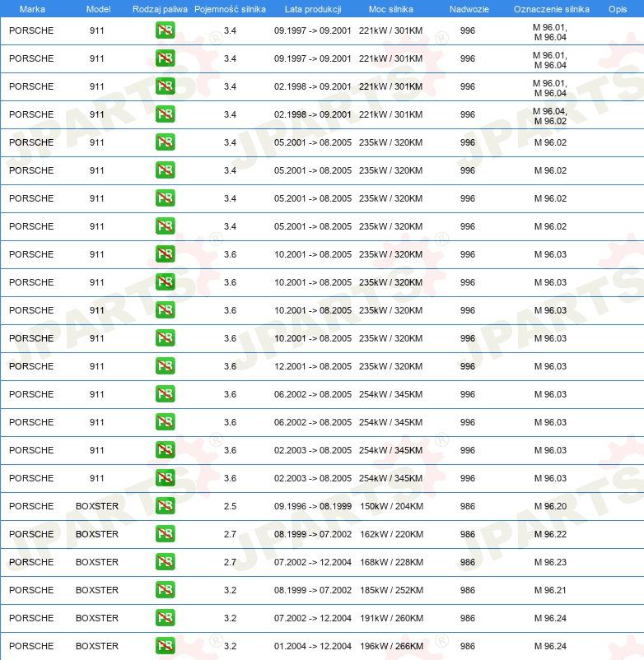
Task: Click the Rodzaj paliwa column header
Action: (x=160, y=9)
